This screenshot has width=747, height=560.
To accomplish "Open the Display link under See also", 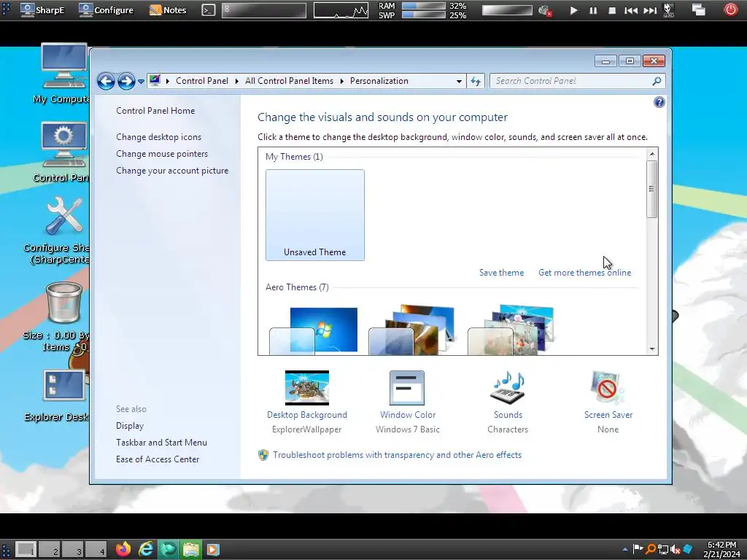I will 130,426.
